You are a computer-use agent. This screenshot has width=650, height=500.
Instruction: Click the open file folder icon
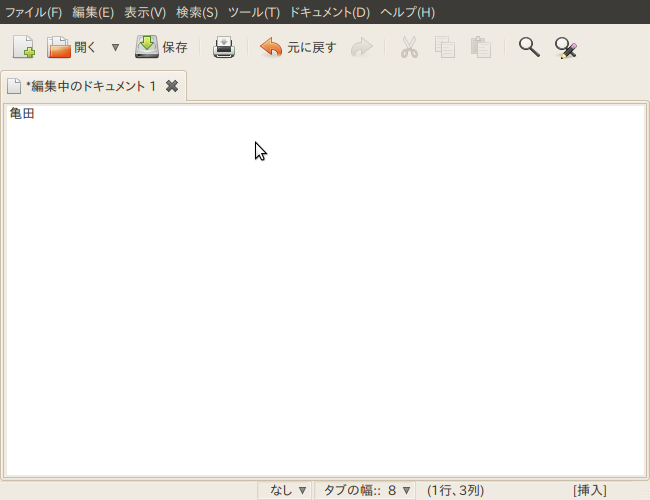(x=61, y=47)
